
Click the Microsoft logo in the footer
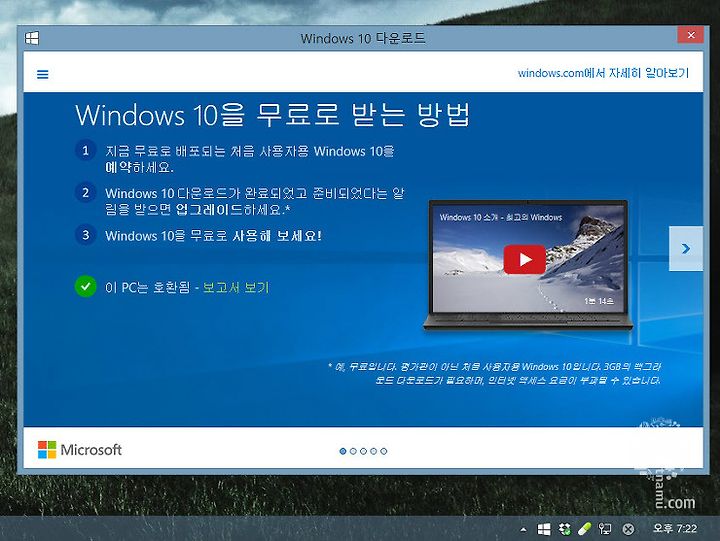(79, 450)
